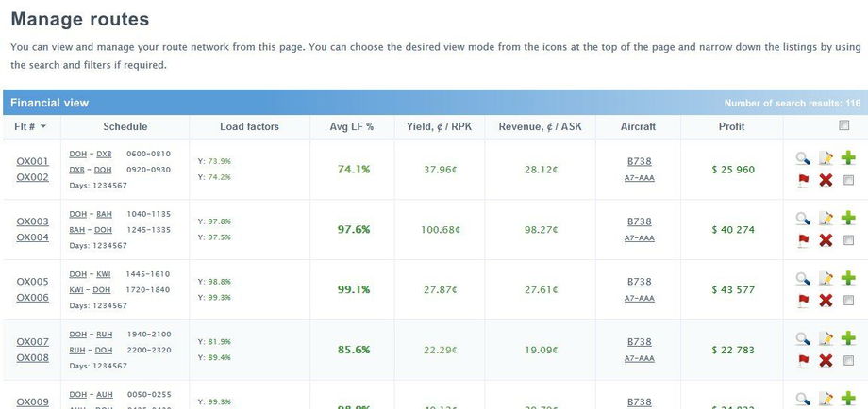
Task: Click edit pencil icon for OX003/OX004 route
Action: click(x=826, y=219)
